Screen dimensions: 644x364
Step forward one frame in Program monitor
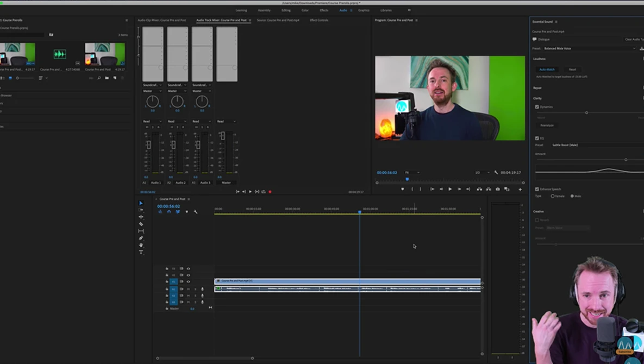(x=459, y=189)
